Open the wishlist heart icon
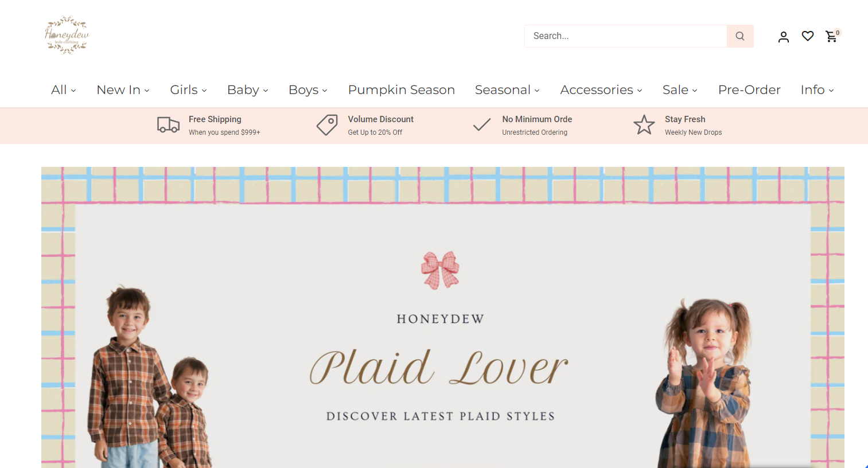Viewport: 868px width, 468px height. pyautogui.click(x=808, y=36)
